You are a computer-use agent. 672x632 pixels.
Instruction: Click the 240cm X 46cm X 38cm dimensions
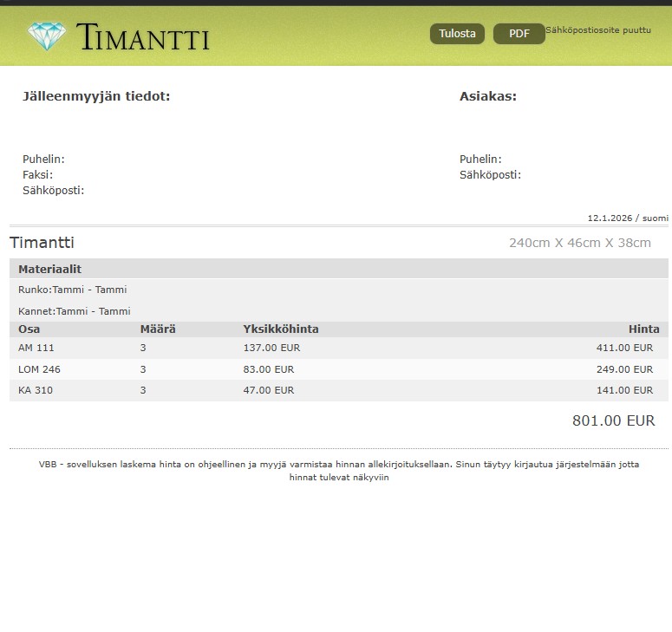(579, 243)
